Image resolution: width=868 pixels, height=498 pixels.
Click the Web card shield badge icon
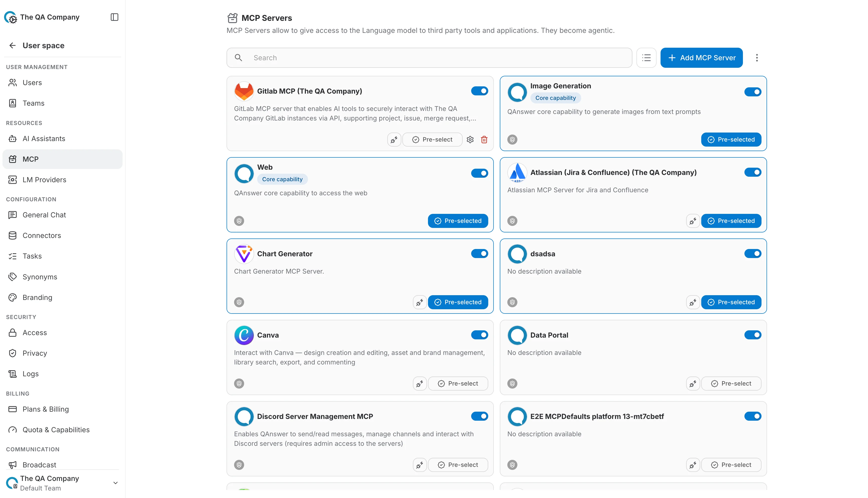click(239, 221)
